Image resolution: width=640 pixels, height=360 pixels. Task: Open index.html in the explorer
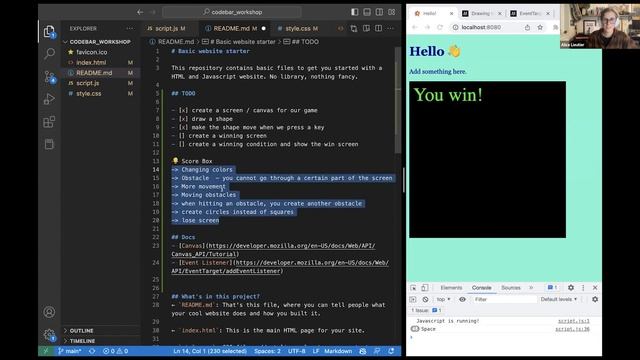tap(91, 62)
